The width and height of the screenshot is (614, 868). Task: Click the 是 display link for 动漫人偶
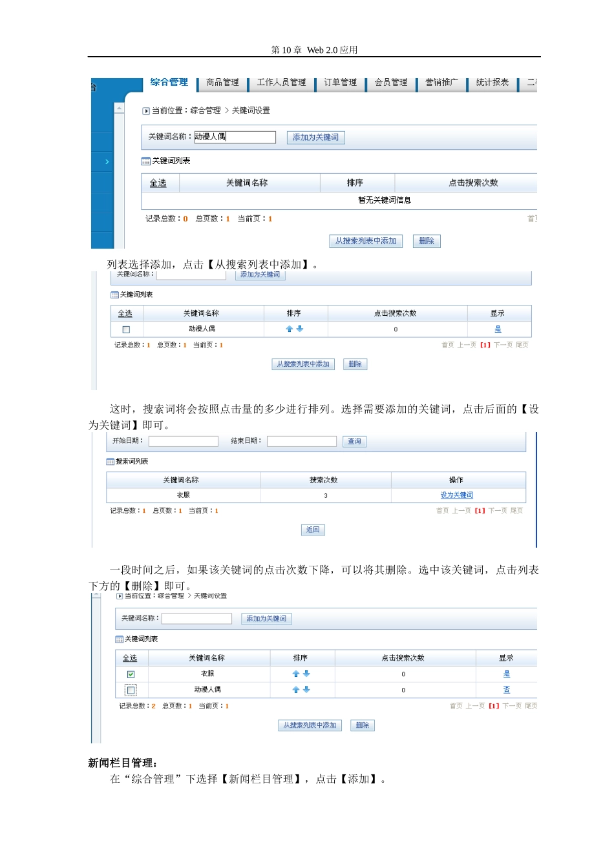click(x=498, y=329)
